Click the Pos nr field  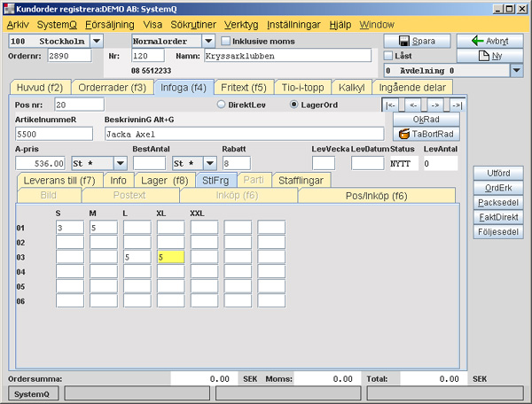click(80, 105)
